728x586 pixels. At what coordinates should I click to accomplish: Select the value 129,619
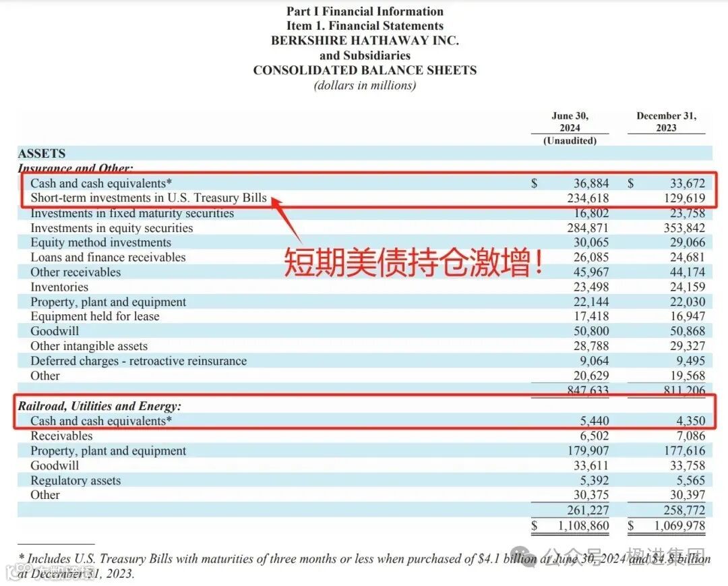point(684,198)
